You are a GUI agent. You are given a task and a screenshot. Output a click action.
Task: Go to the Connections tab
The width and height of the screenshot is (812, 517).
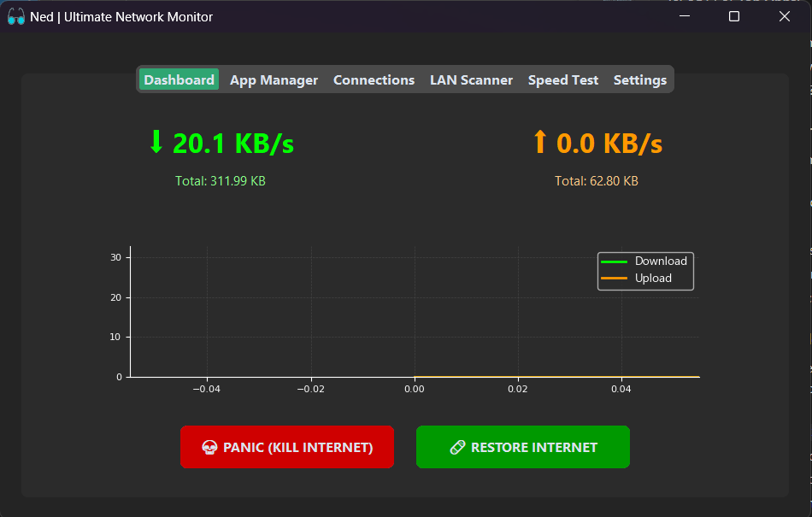(x=374, y=79)
